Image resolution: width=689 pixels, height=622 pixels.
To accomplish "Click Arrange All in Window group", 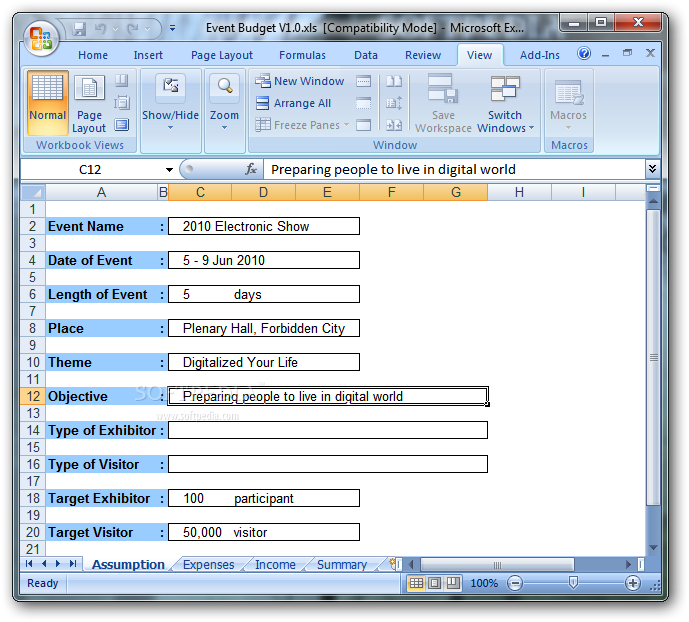I will (294, 103).
